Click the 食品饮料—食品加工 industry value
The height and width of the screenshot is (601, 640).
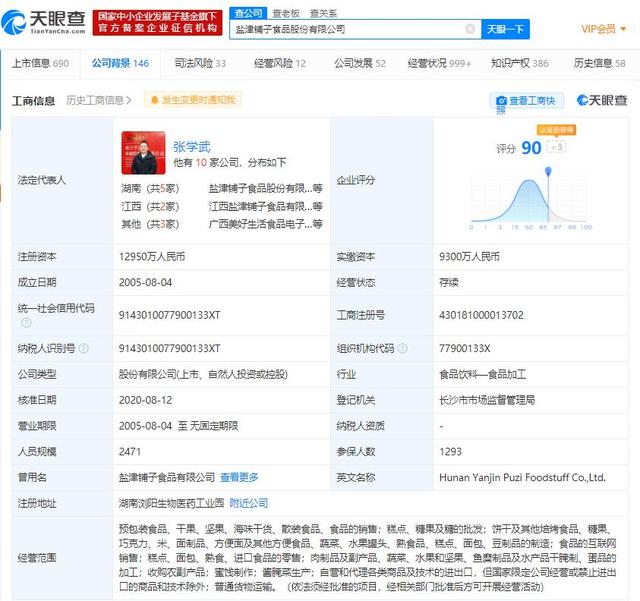482,374
